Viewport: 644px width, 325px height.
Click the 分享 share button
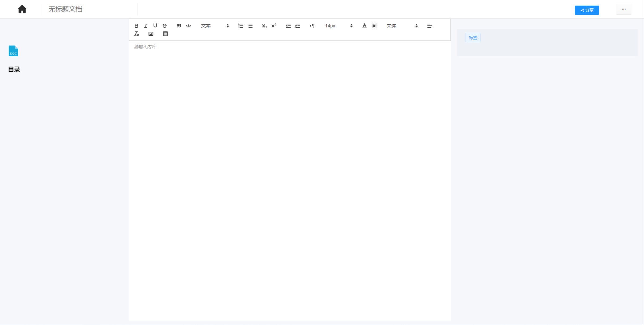pyautogui.click(x=587, y=10)
